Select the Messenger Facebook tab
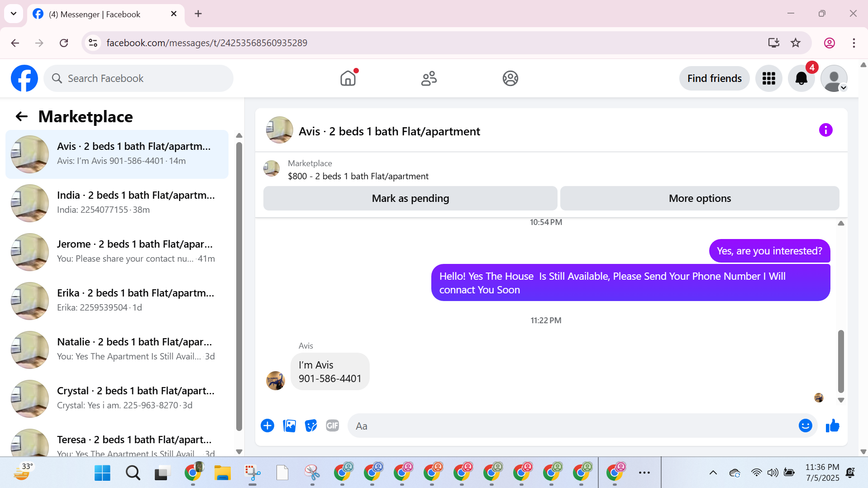Image resolution: width=868 pixels, height=488 pixels. point(106,14)
